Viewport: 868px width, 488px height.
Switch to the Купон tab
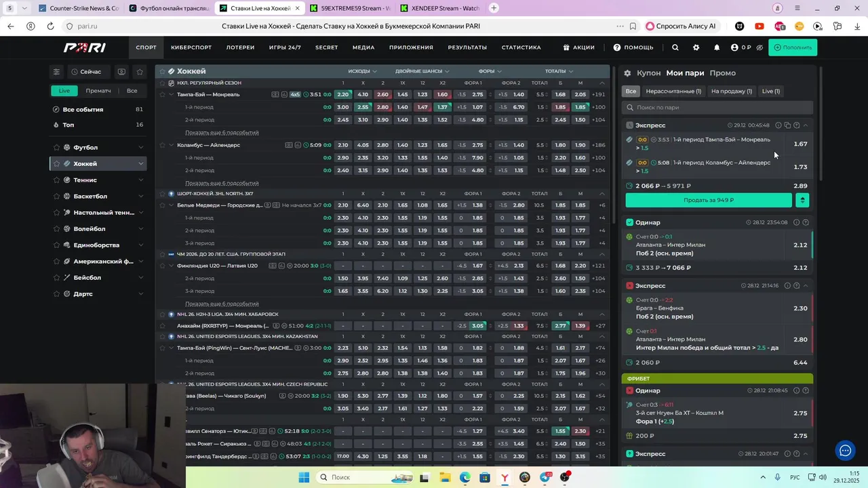coord(648,73)
